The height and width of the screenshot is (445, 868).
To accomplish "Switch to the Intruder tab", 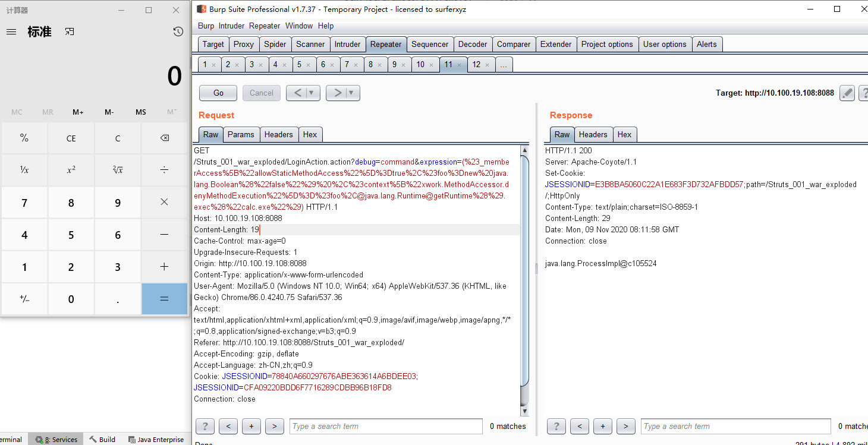I will [x=347, y=44].
